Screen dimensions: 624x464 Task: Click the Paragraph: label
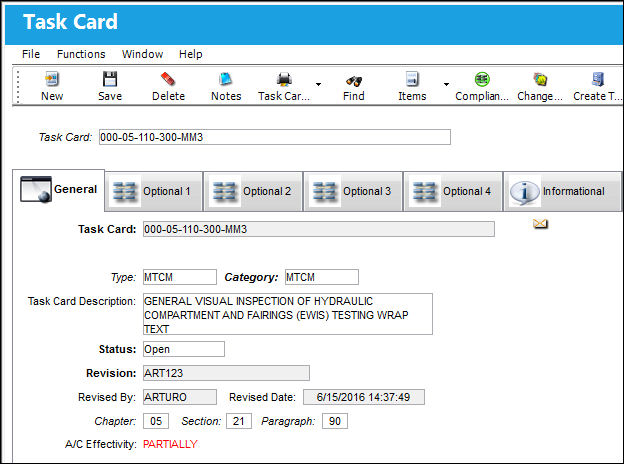point(288,421)
